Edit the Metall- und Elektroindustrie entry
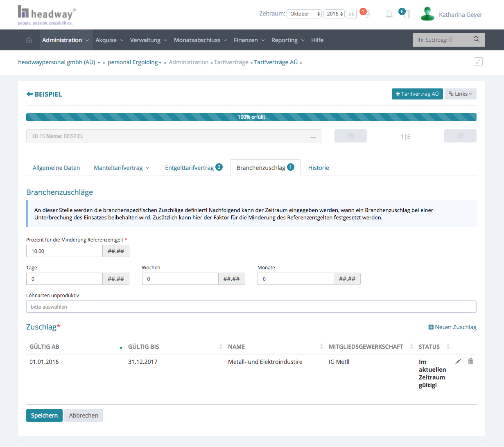This screenshot has height=447, width=504. tap(458, 361)
